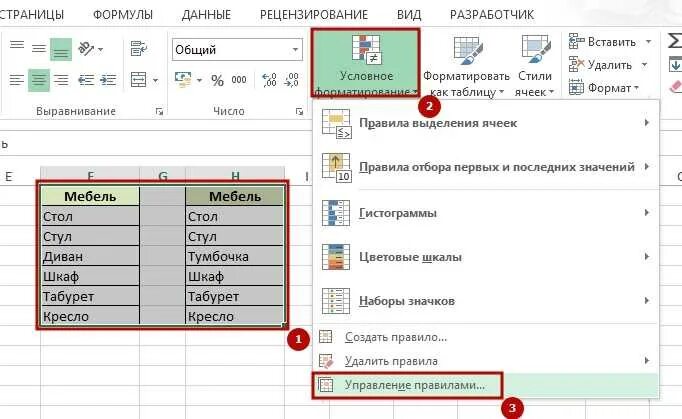Open Выравнивание dialog launcher

[x=159, y=112]
